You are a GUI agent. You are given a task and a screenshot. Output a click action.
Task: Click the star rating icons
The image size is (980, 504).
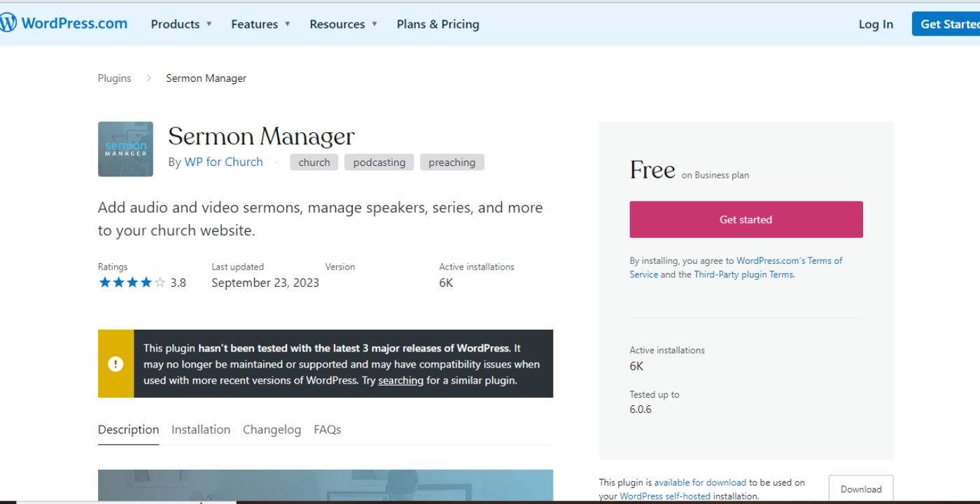click(132, 283)
